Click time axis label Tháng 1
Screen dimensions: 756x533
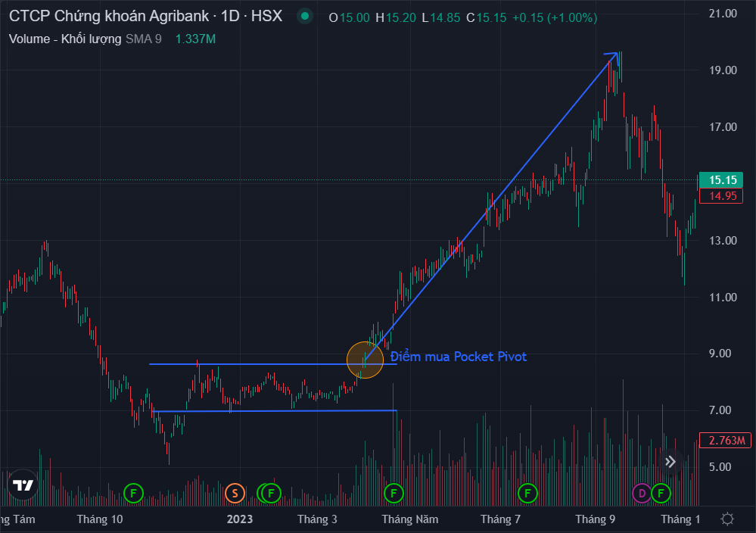click(680, 519)
